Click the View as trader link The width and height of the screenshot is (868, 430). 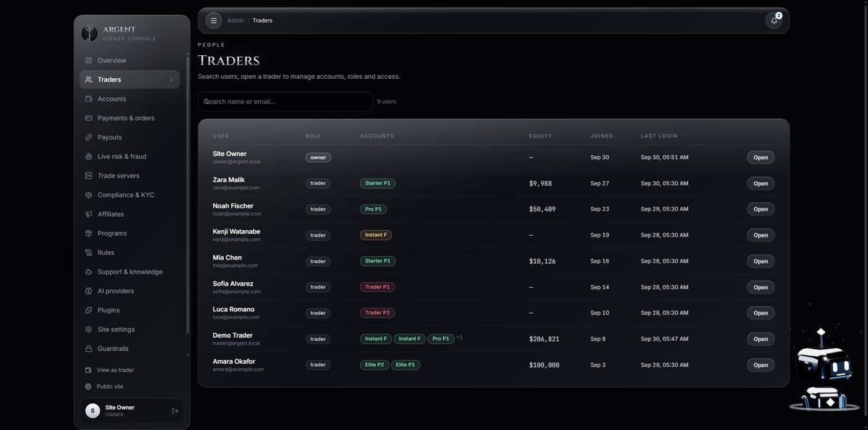pos(115,370)
